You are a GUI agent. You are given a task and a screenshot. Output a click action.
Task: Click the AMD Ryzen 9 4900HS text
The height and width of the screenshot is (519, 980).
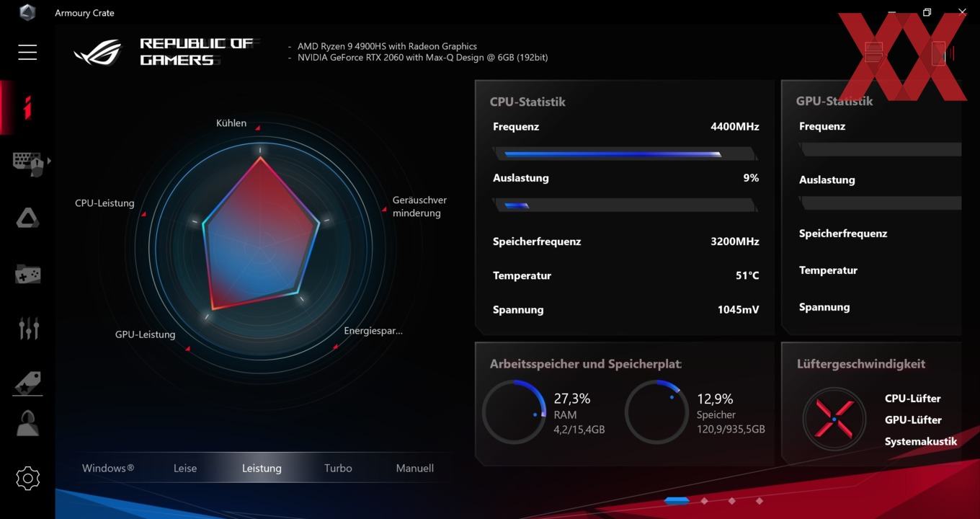coord(387,46)
